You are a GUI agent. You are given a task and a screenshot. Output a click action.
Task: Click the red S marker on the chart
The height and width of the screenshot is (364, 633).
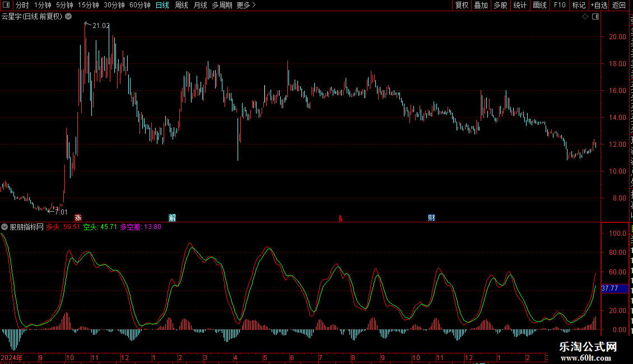pos(341,218)
